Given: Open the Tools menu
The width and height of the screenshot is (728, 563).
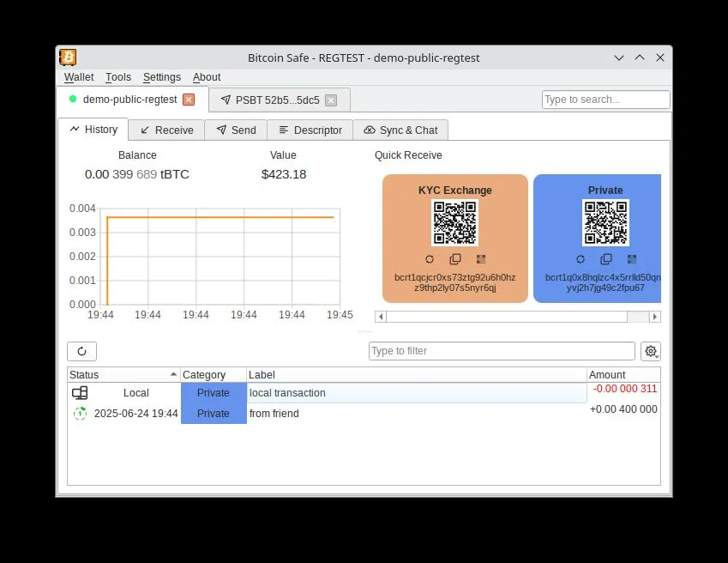Looking at the screenshot, I should pos(118,77).
